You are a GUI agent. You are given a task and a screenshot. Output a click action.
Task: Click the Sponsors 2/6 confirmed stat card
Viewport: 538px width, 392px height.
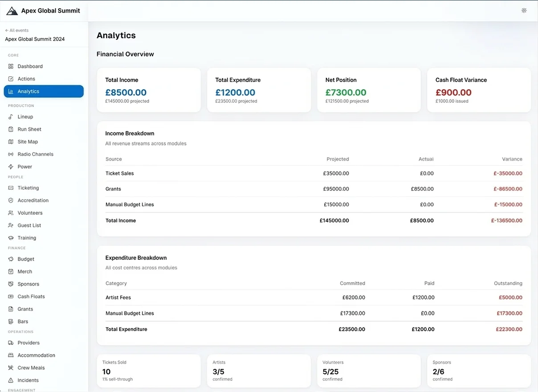click(x=479, y=371)
